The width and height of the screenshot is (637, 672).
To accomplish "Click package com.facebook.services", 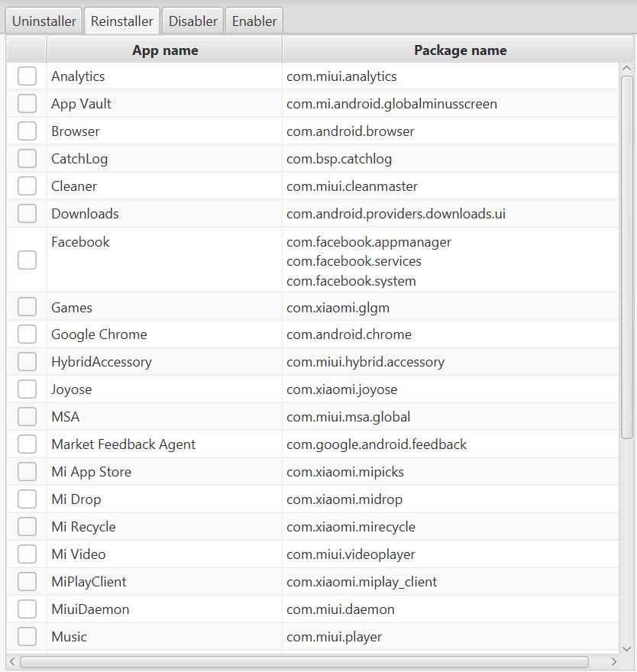I will [354, 261].
